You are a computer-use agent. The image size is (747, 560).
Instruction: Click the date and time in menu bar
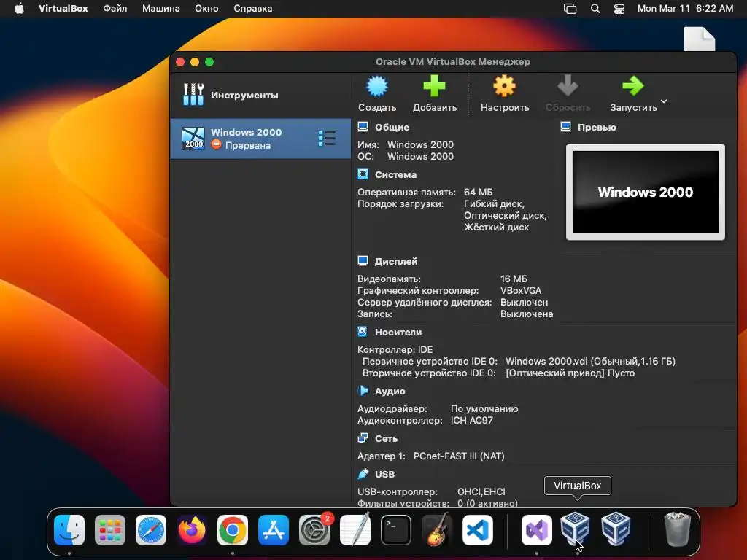coord(685,9)
